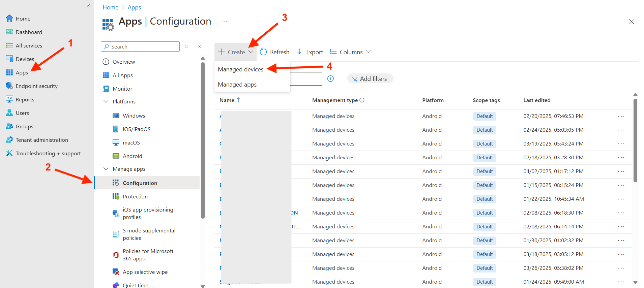Viewport: 644px width, 288px height.
Task: Collapse the Manage apps section
Action: pos(106,169)
